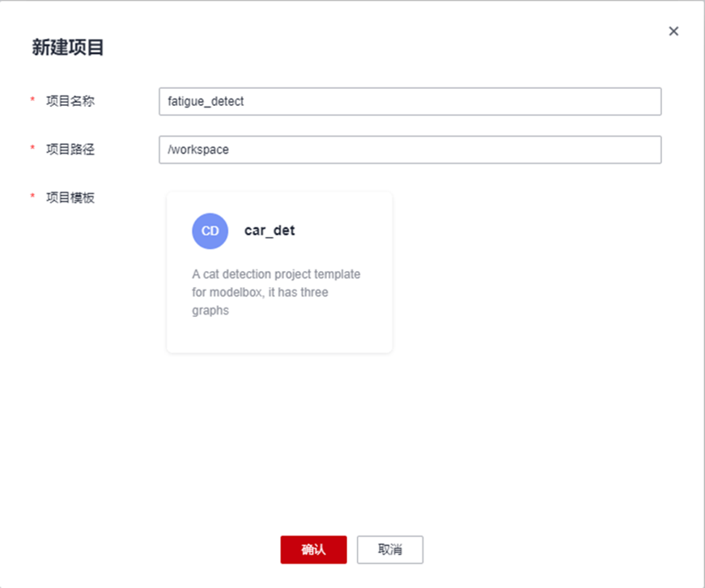705x588 pixels.
Task: Select the car_det template title
Action: click(x=270, y=231)
